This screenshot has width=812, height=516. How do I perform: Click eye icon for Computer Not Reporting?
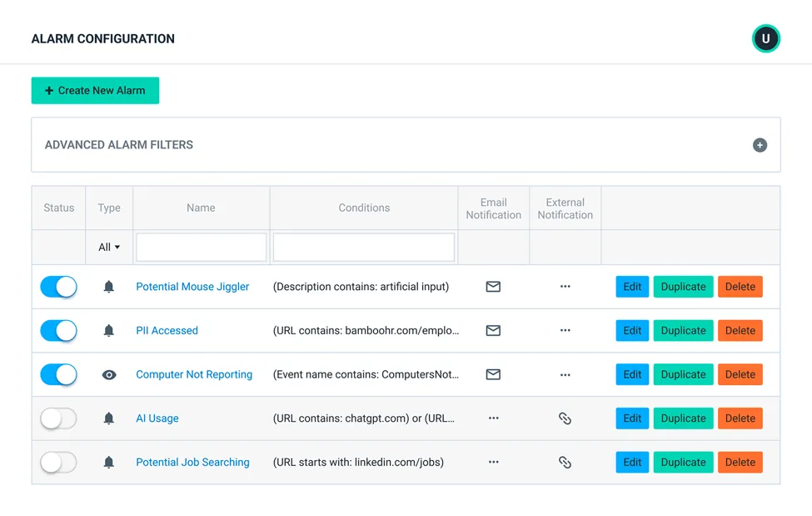(109, 374)
